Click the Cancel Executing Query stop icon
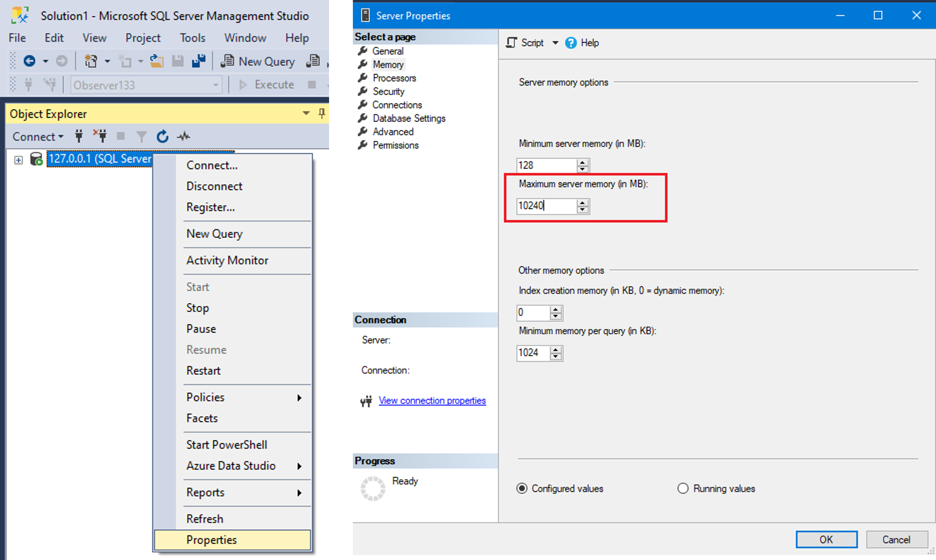Image resolution: width=936 pixels, height=560 pixels. tap(312, 85)
